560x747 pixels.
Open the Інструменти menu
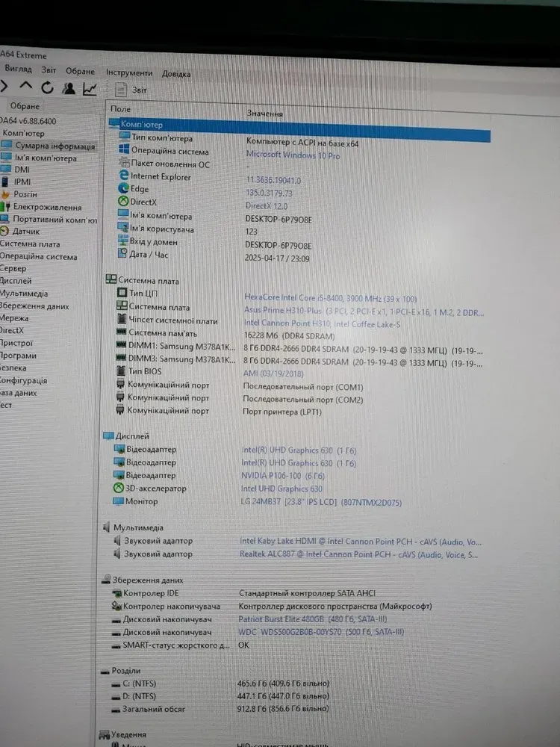pyautogui.click(x=128, y=72)
